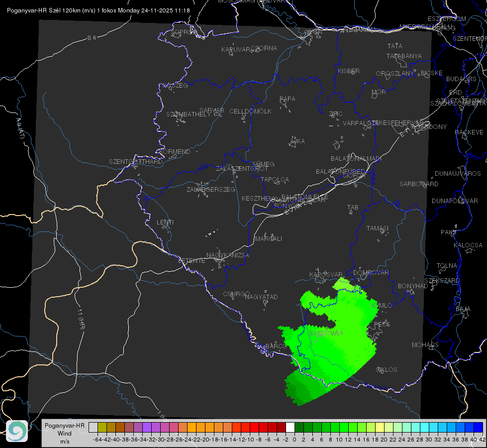This screenshot has width=487, height=448.
Task: Select the TAPOLCA label
Action: 275,179
